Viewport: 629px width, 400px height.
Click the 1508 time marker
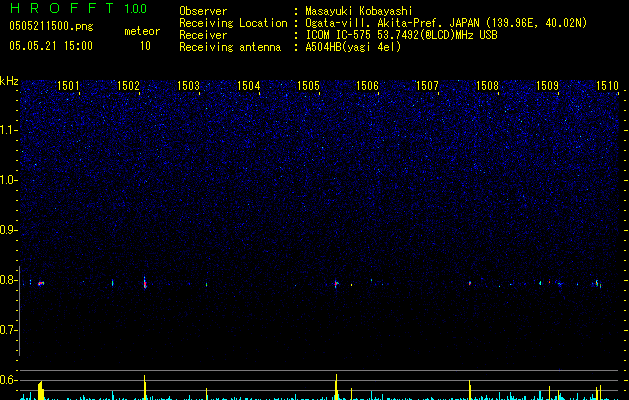(487, 85)
